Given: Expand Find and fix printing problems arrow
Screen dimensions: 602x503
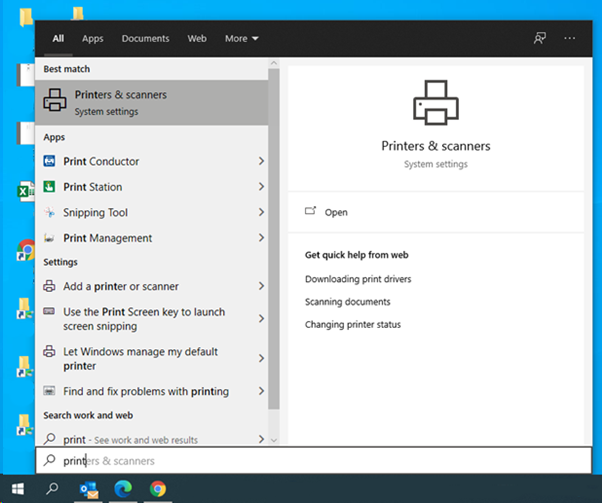Looking at the screenshot, I should [261, 391].
